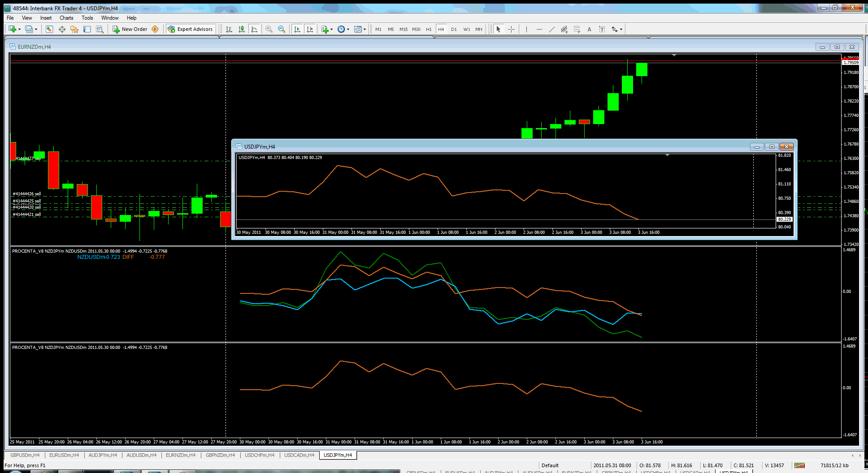The image size is (868, 473).
Task: Toggle the chart Auto Scroll button
Action: click(297, 29)
